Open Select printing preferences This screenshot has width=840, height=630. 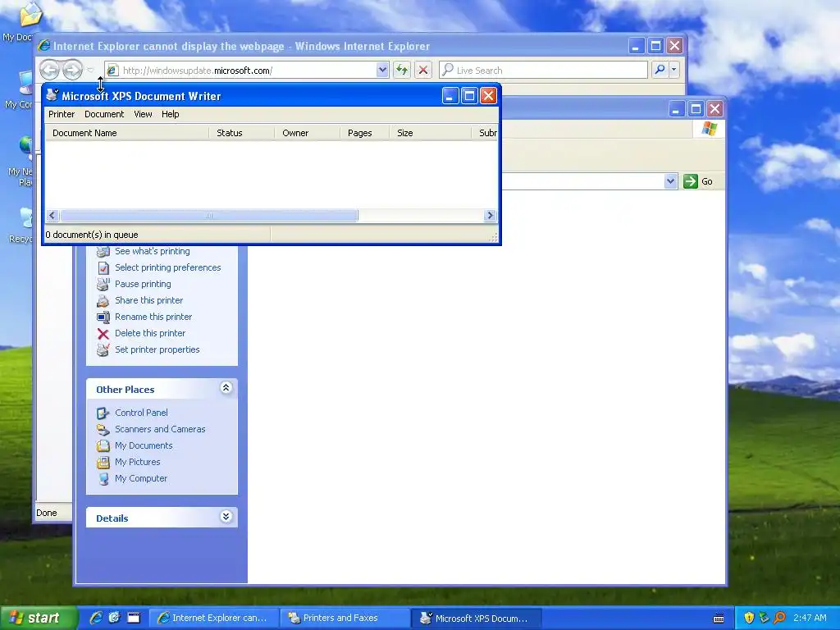tap(167, 267)
